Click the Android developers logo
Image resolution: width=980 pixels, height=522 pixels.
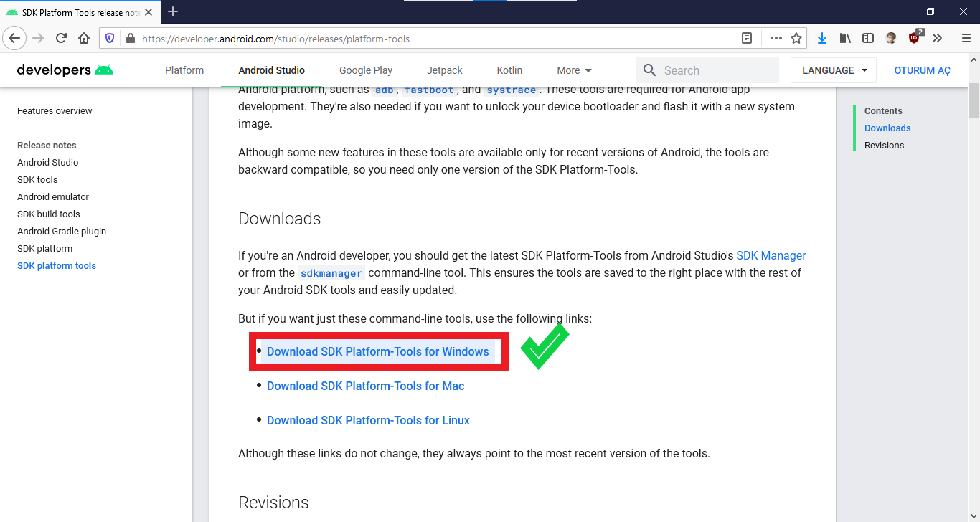point(65,70)
